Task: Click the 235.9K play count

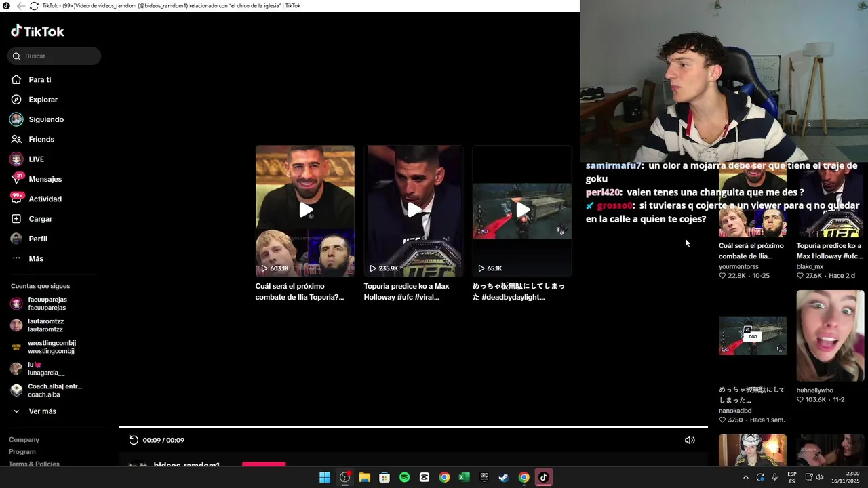Action: (x=383, y=268)
